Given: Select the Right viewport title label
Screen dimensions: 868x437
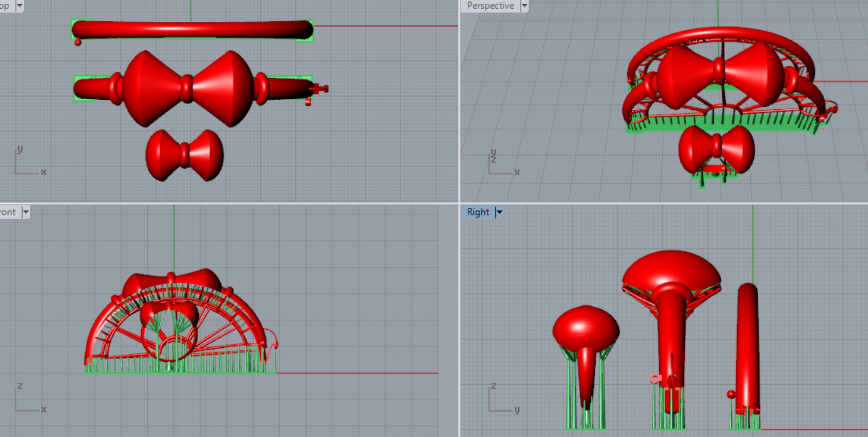Looking at the screenshot, I should pos(478,212).
